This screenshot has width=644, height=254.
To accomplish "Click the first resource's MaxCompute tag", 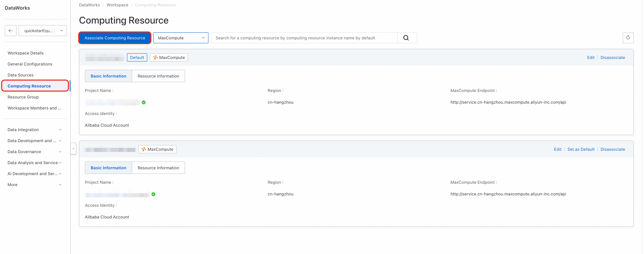I will pyautogui.click(x=169, y=58).
